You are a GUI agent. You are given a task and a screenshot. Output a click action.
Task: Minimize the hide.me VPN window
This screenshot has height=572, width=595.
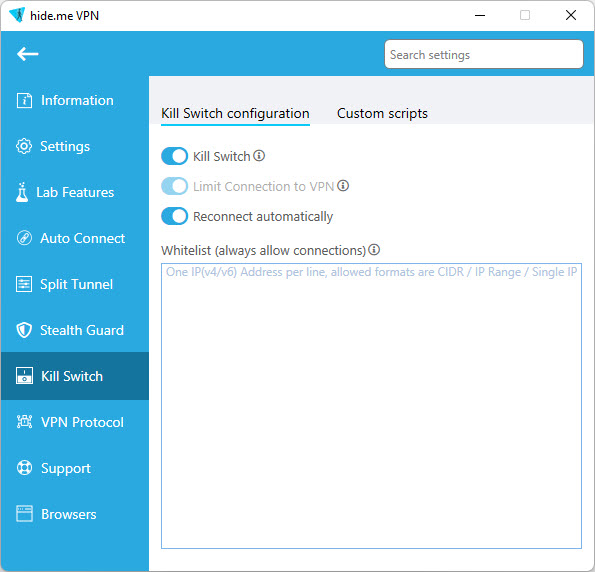tap(480, 15)
